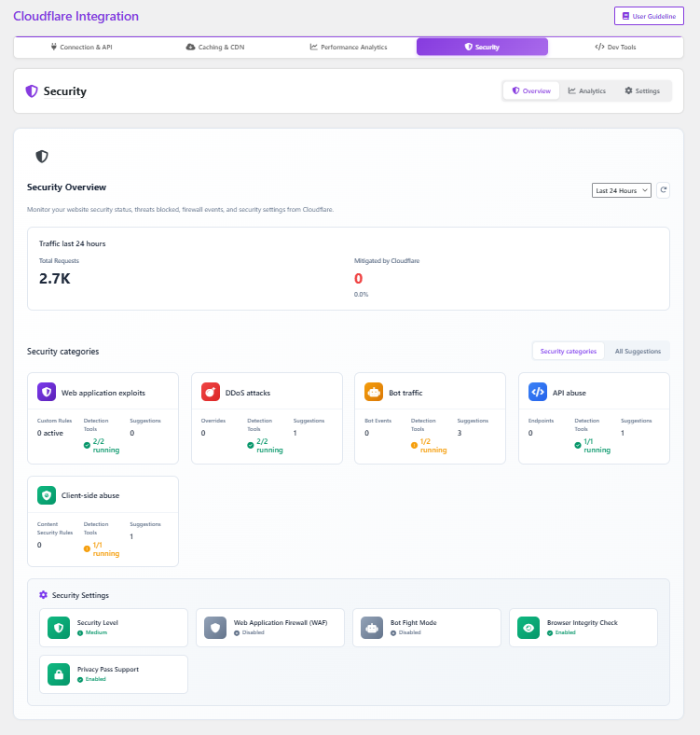
Task: Click the 0.0% mitigation percentage
Action: tap(362, 295)
